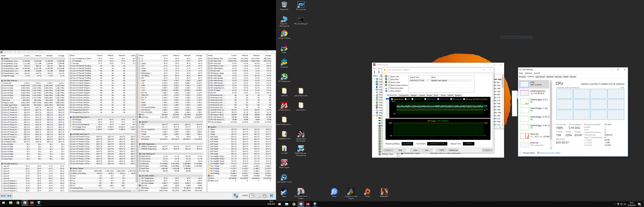644x207 pixels.
Task: Click the blue temperature graph slider
Action: pos(387,99)
